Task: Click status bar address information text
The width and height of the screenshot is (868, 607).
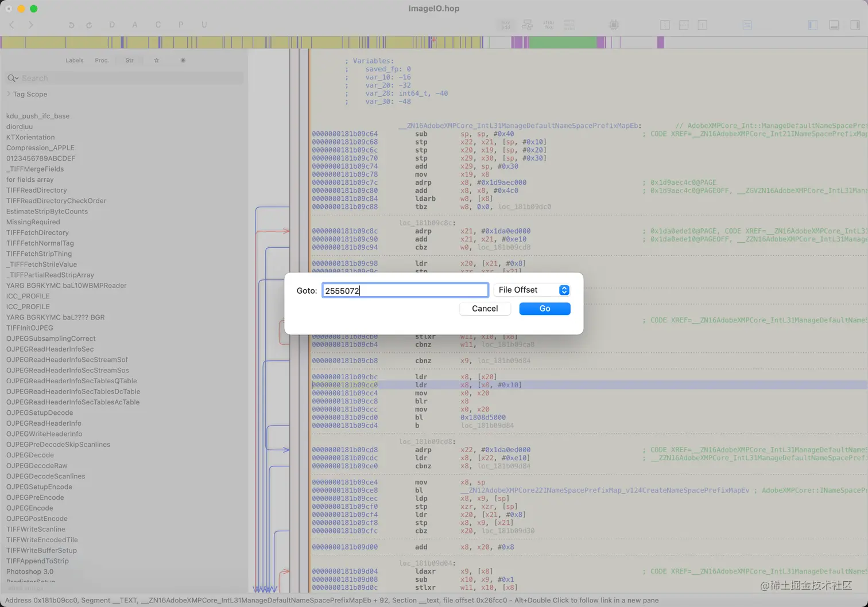Action: click(332, 600)
